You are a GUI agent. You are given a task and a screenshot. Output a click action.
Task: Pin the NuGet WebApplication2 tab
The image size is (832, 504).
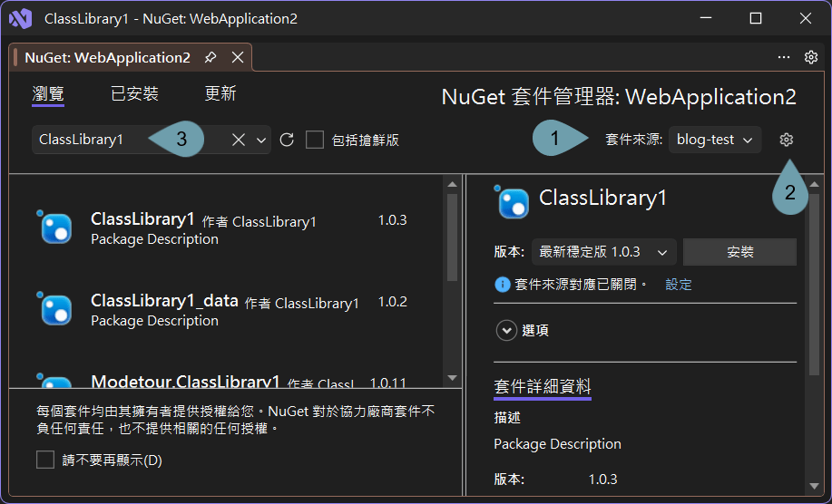[x=210, y=57]
